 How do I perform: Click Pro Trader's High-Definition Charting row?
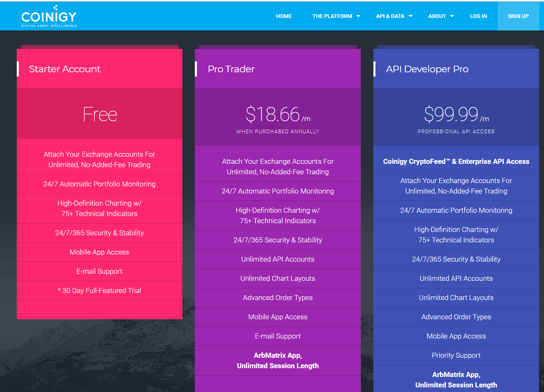point(278,215)
